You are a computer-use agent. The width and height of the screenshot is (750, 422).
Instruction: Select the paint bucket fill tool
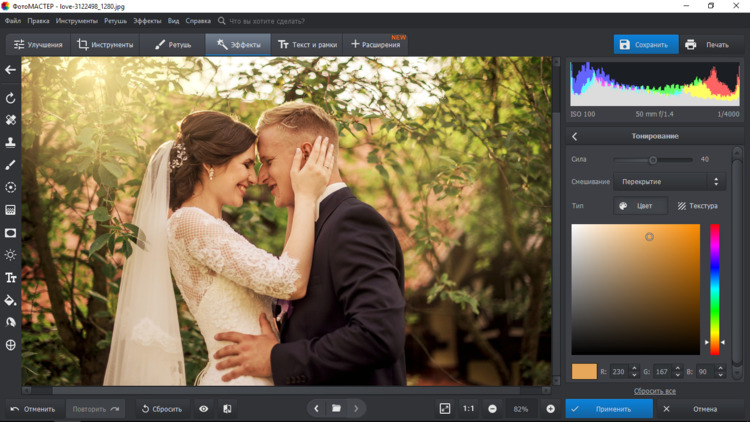click(x=11, y=300)
